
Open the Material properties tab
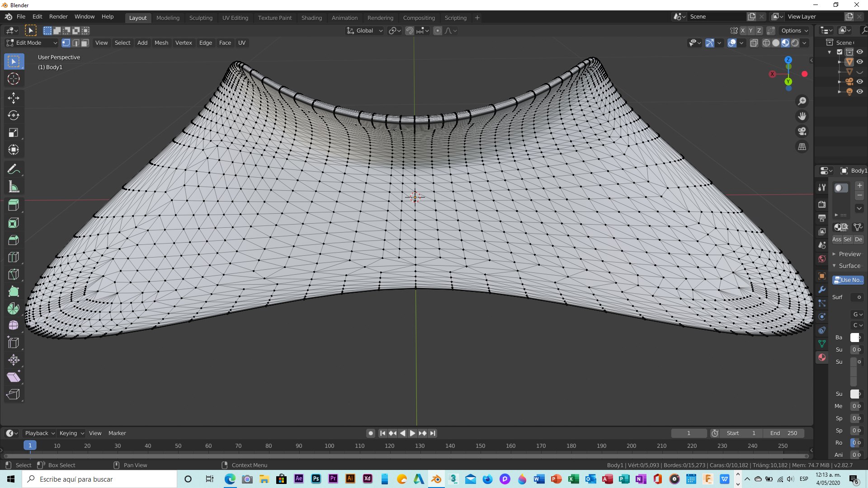pos(822,357)
